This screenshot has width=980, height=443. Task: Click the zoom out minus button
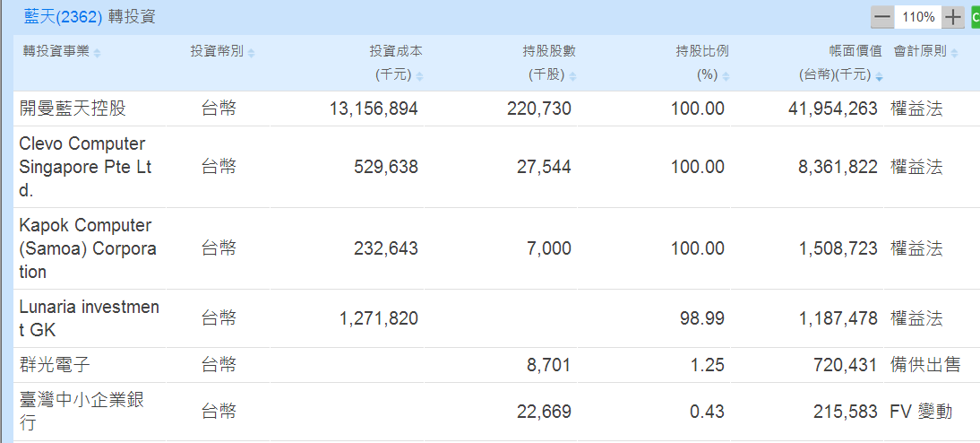882,17
